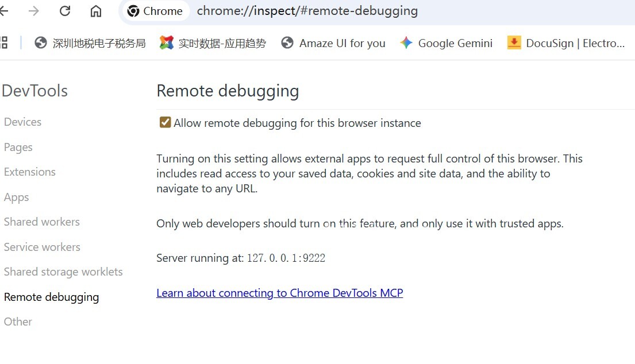Screen dimensions: 635x364
Task: Open the Extensions section
Action: [x=30, y=172]
